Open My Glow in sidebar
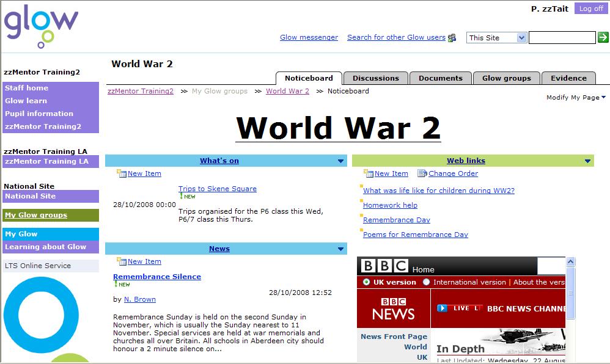This screenshot has height=364, width=610. click(51, 234)
